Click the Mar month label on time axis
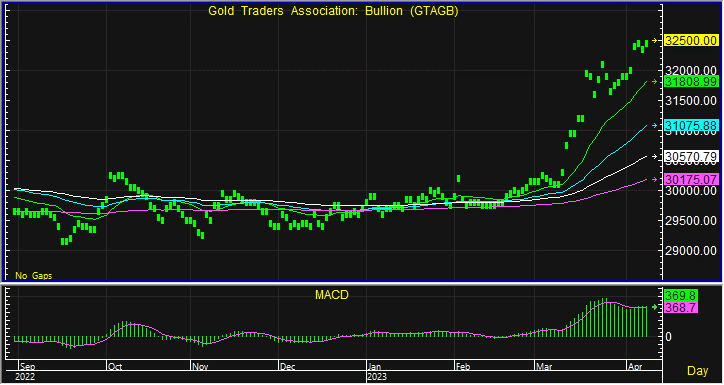The width and height of the screenshot is (724, 385). [543, 367]
